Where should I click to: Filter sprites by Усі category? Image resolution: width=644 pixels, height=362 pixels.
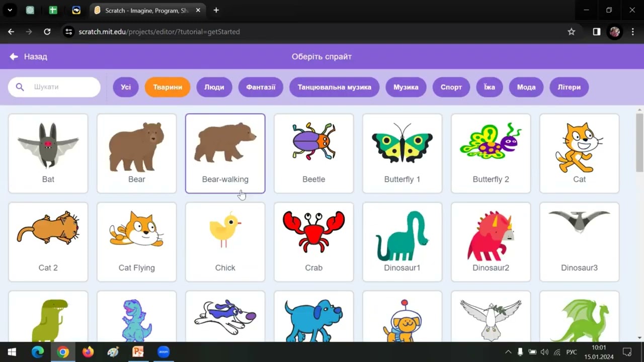pos(126,87)
